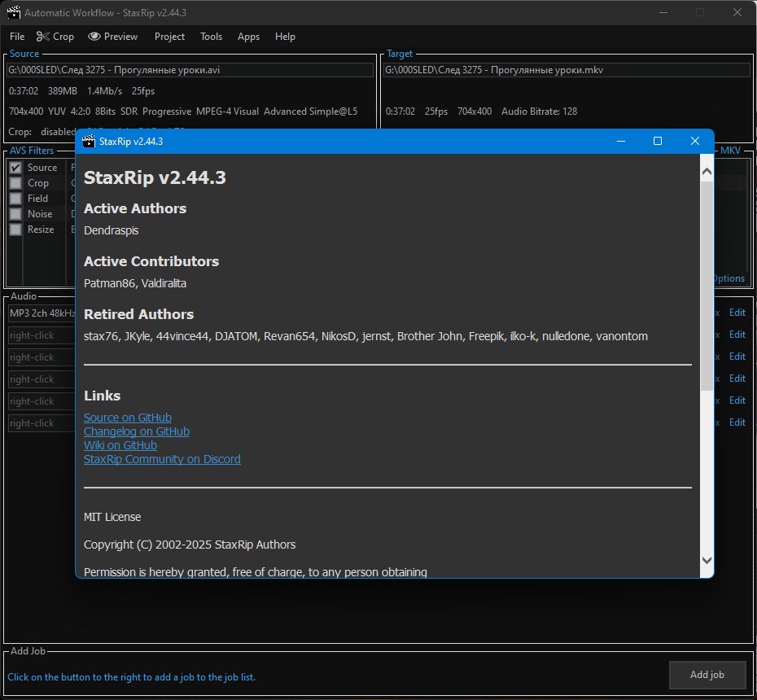
Task: Maximize the StaxRip About dialog
Action: pos(658,141)
